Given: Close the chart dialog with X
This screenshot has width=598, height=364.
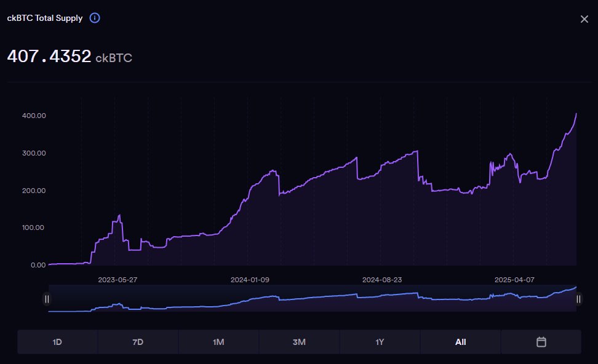Looking at the screenshot, I should [584, 19].
